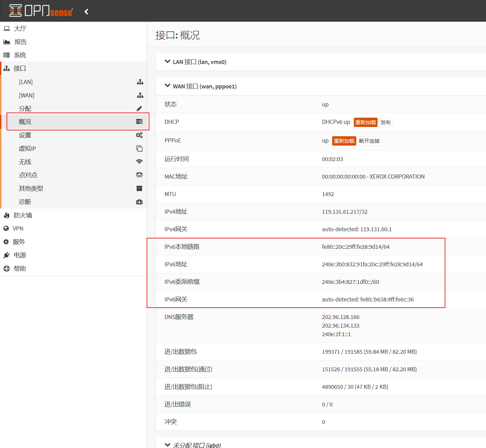Screen dimensions: 486x448
Task: Open the 虚拟IP page
Action: point(74,149)
